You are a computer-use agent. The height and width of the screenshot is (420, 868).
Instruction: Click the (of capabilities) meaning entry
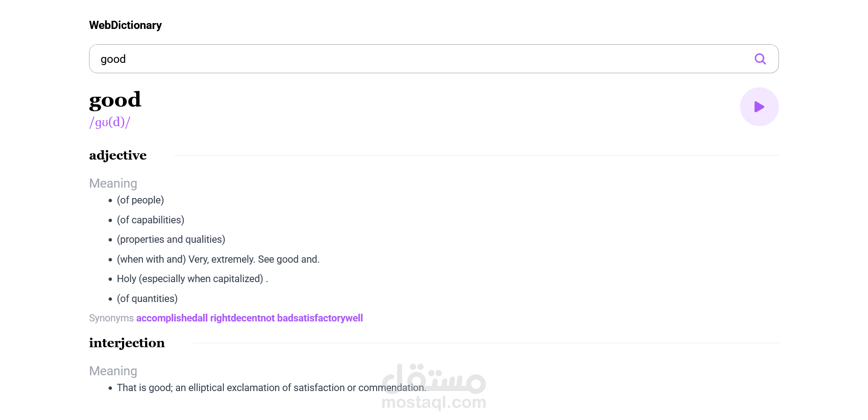pyautogui.click(x=151, y=220)
